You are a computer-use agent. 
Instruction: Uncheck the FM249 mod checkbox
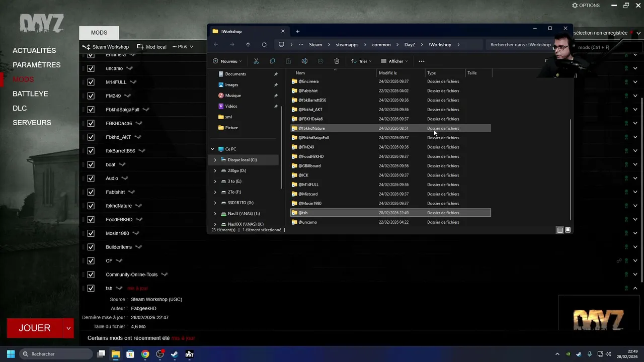click(x=91, y=96)
